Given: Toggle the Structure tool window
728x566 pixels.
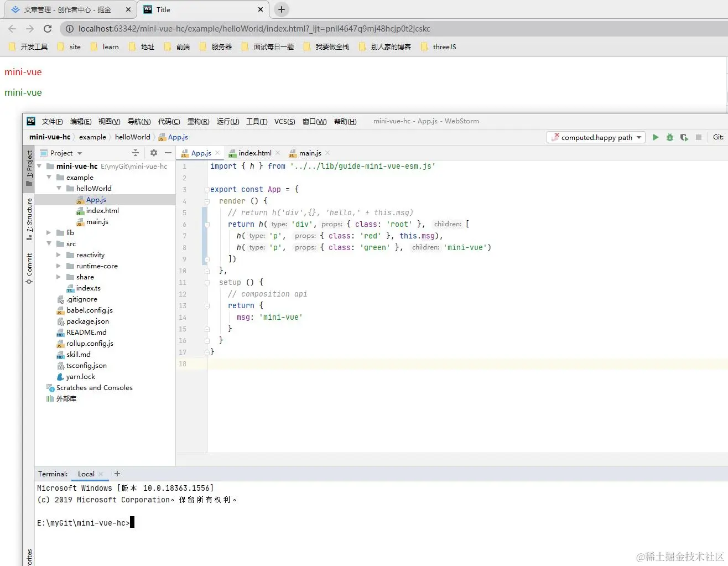Looking at the screenshot, I should (29, 217).
